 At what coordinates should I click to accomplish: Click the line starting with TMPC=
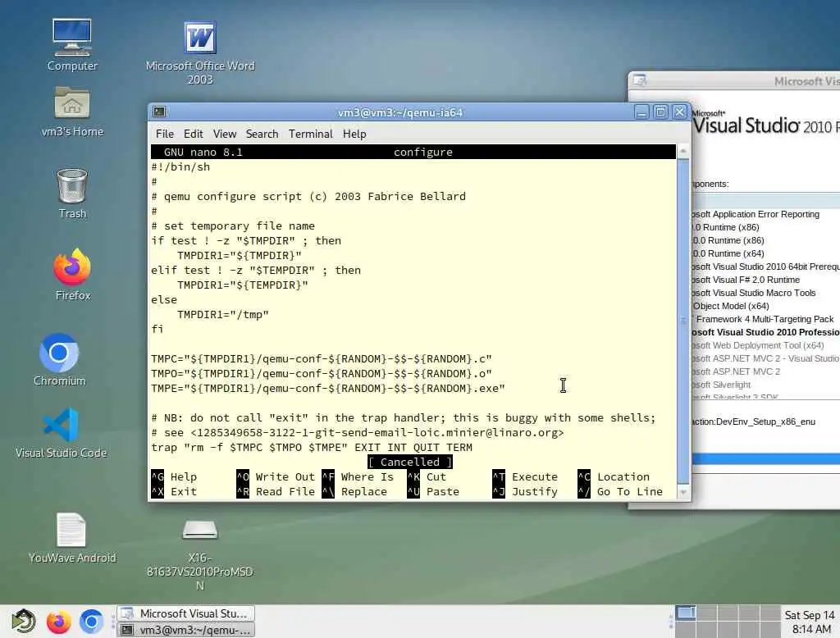point(322,359)
